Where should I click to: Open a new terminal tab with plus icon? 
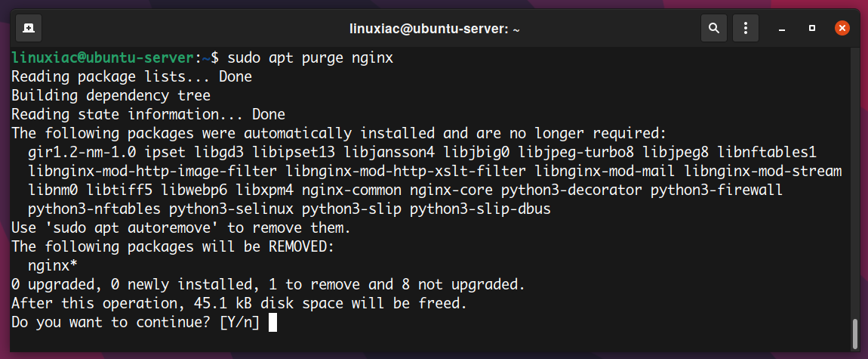point(28,28)
